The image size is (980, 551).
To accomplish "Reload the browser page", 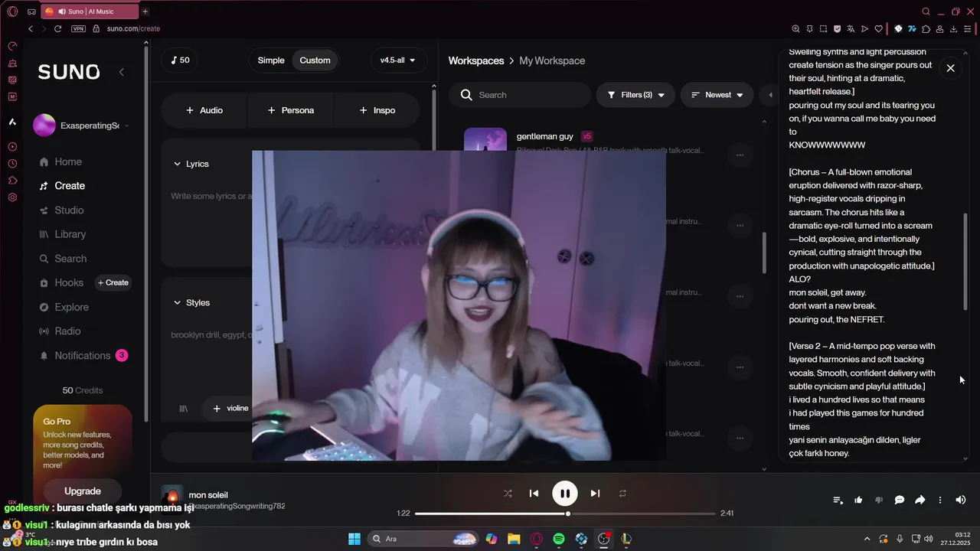I will click(57, 28).
